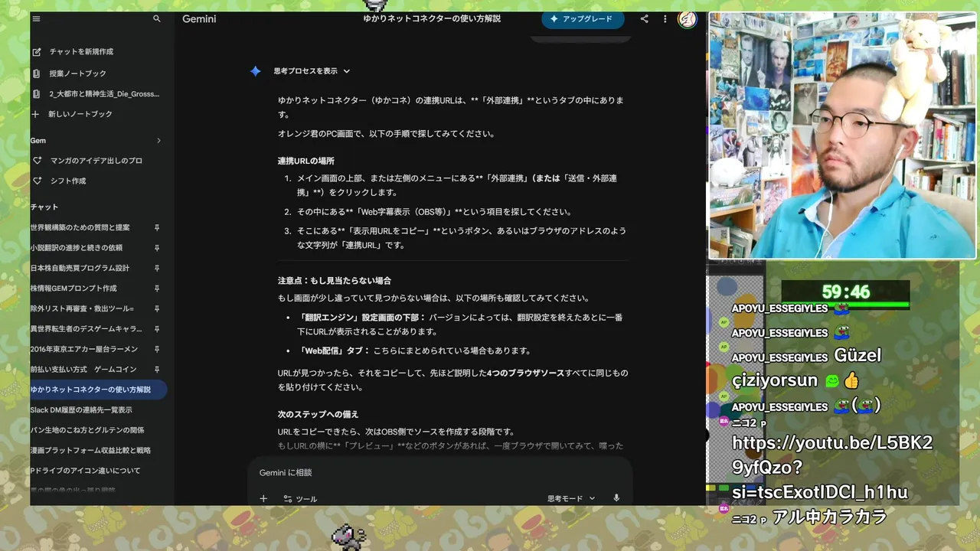Open chat Pドライブのアイコン違いについて

86,471
